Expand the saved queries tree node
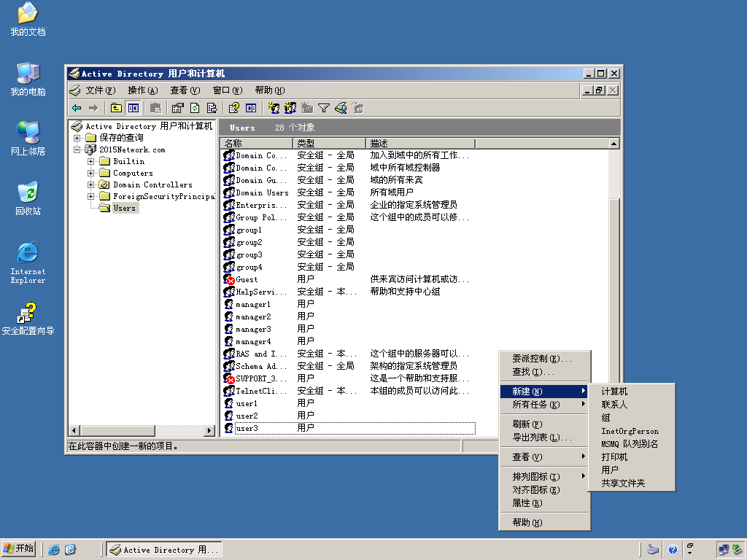The width and height of the screenshot is (747, 560). tap(77, 138)
